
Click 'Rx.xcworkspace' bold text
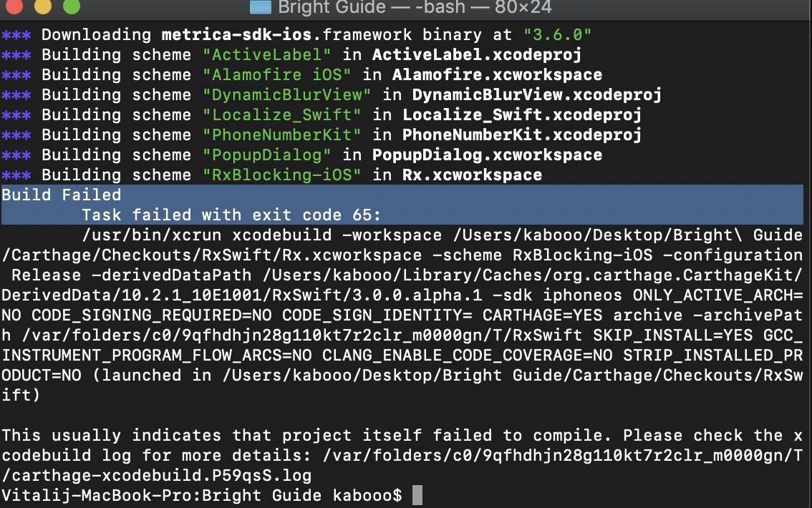[x=473, y=175]
